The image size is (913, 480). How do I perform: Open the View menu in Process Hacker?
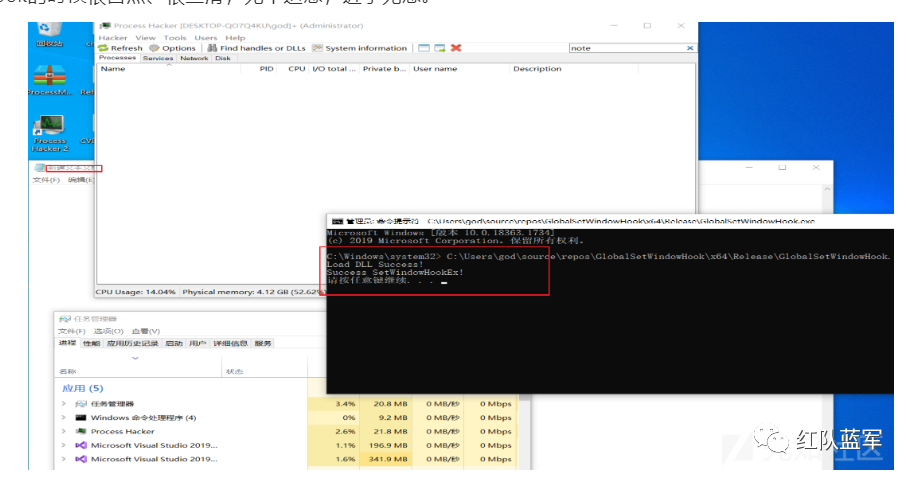[146, 38]
